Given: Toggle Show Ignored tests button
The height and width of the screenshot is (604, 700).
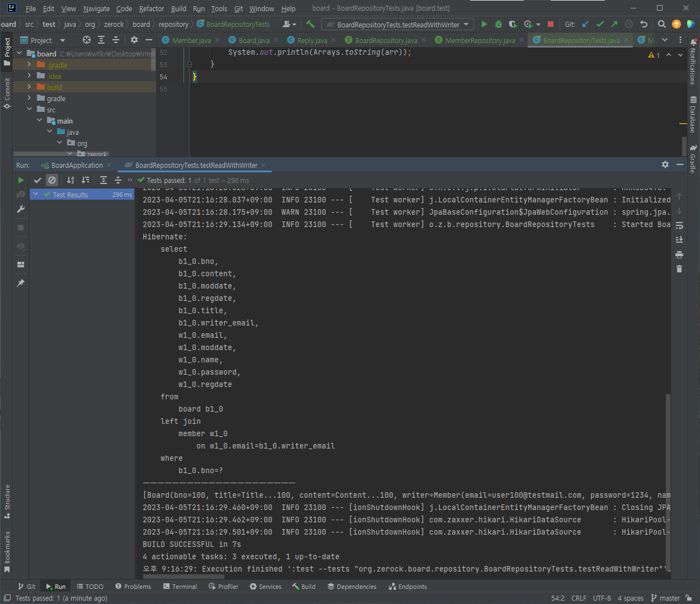Looking at the screenshot, I should pos(52,180).
